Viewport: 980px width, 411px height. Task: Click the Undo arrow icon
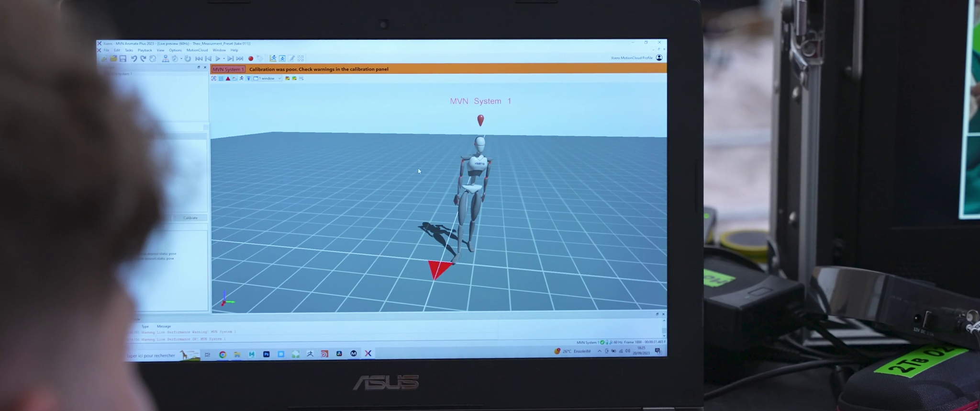[134, 58]
